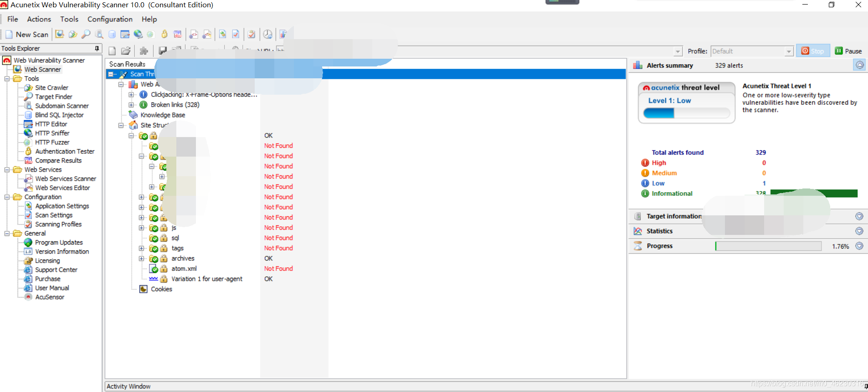Image resolution: width=868 pixels, height=392 pixels.
Task: Click the scan Progress bar
Action: pos(768,246)
